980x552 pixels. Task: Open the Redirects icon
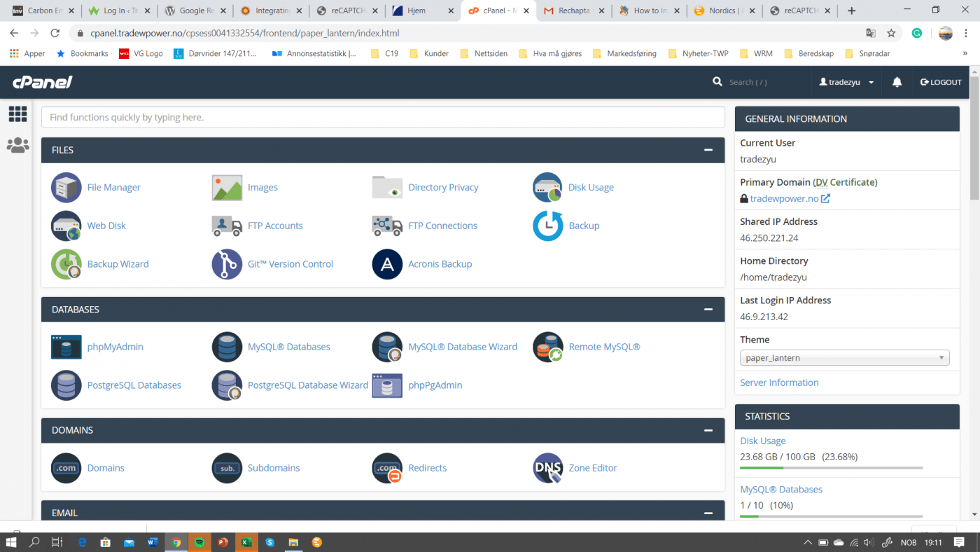click(x=387, y=468)
